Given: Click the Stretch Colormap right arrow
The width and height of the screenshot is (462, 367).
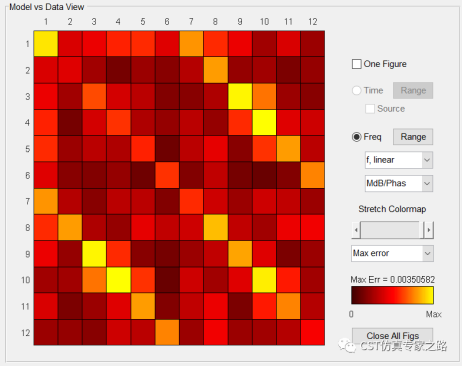Looking at the screenshot, I should click(429, 230).
